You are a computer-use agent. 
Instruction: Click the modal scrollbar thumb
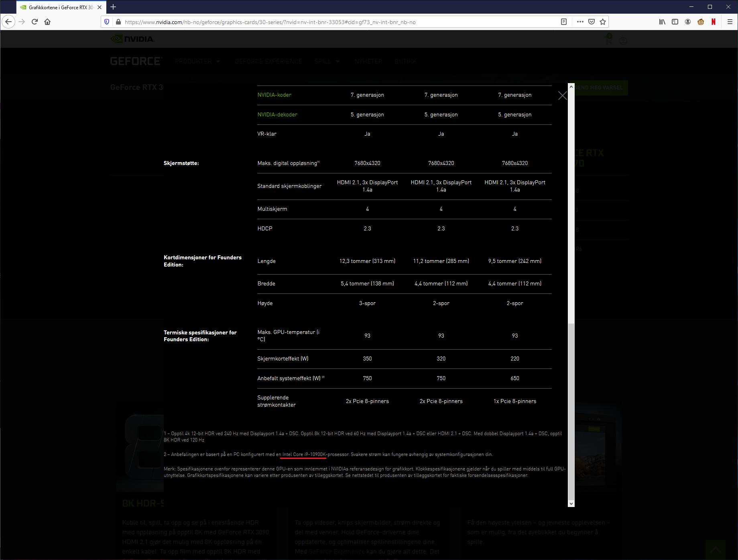571,411
